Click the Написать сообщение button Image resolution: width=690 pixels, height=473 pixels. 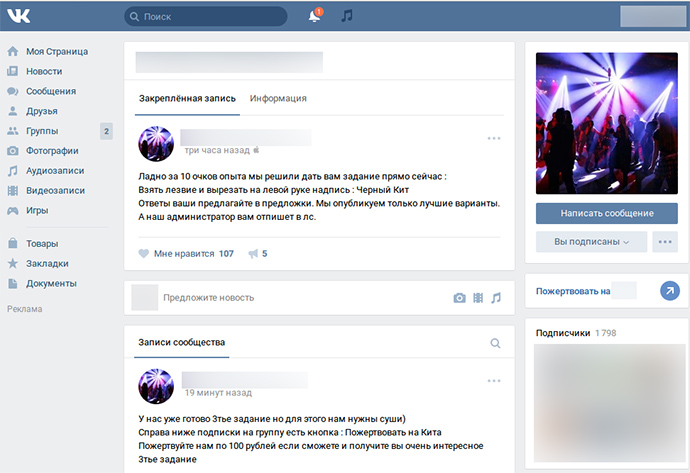click(x=606, y=213)
